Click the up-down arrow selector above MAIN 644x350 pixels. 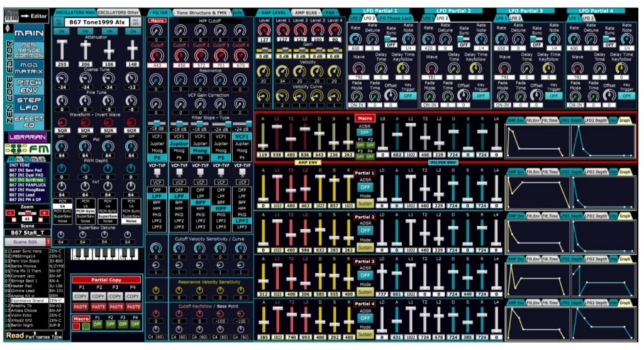point(7,28)
